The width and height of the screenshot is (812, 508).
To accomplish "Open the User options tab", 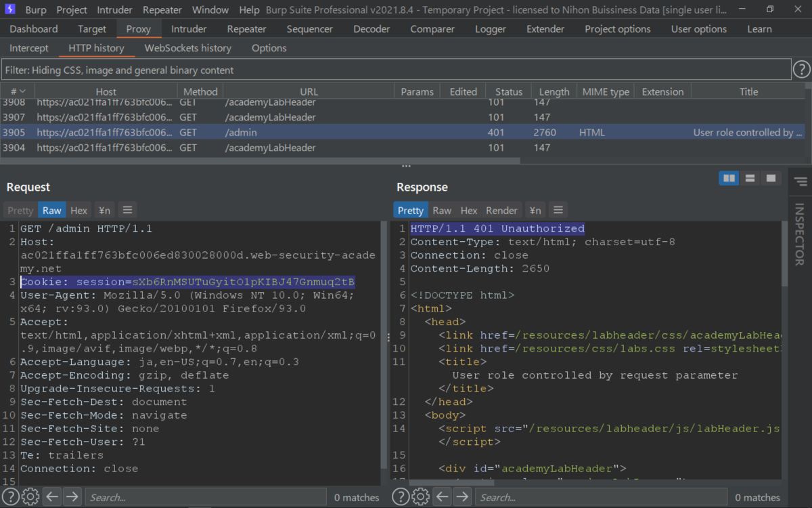I will point(699,29).
